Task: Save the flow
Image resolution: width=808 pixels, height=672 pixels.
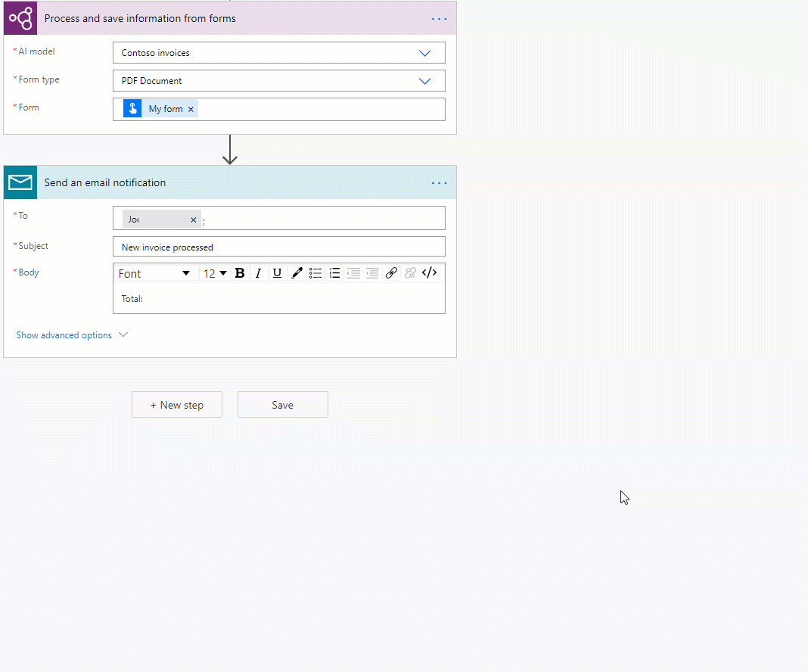Action: (282, 404)
